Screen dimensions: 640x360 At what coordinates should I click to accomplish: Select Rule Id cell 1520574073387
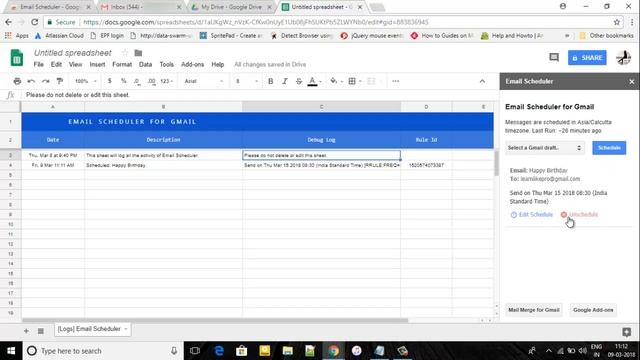[426, 165]
